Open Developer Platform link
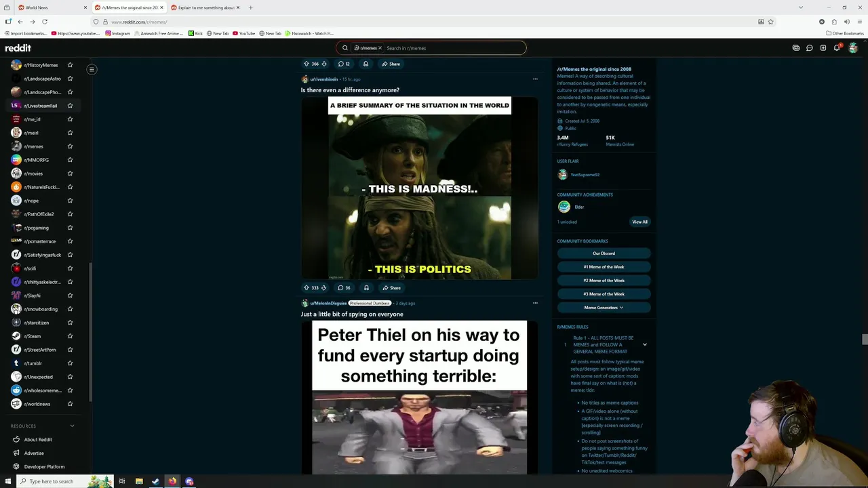The width and height of the screenshot is (868, 488). pos(45,467)
